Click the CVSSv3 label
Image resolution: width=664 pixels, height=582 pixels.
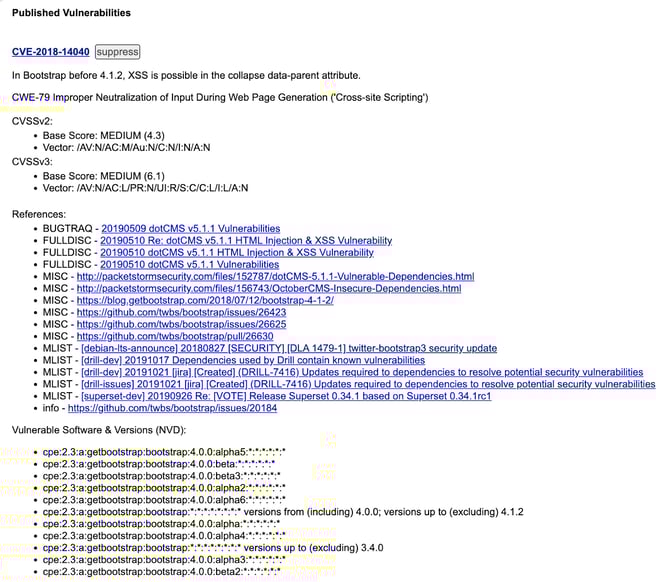pyautogui.click(x=32, y=162)
